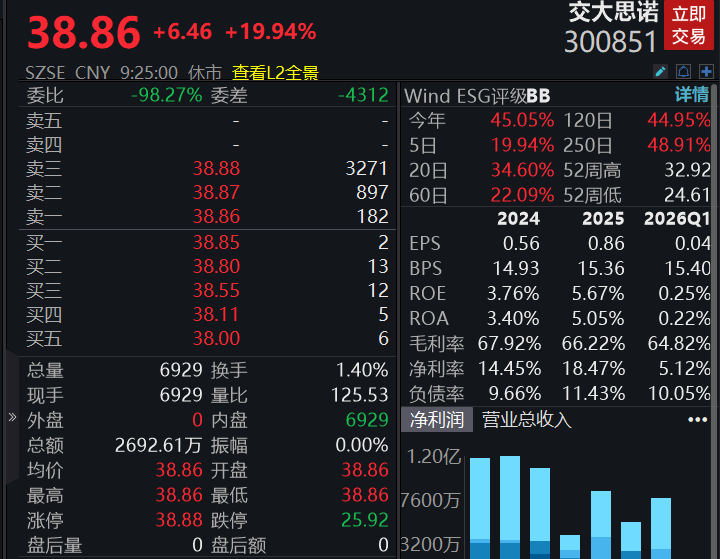The width and height of the screenshot is (720, 559).
Task: Click ROE 2025 value 5.67%
Action: 598,294
